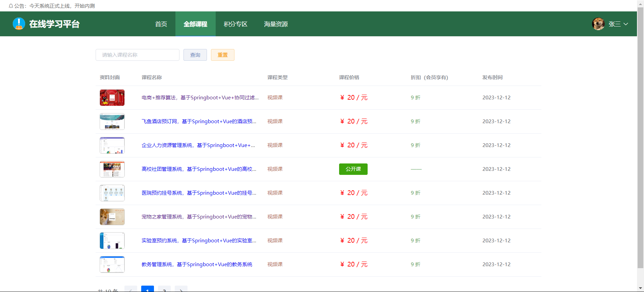Click the 2023-12-12 date of 实验室预约系统

click(x=496, y=241)
